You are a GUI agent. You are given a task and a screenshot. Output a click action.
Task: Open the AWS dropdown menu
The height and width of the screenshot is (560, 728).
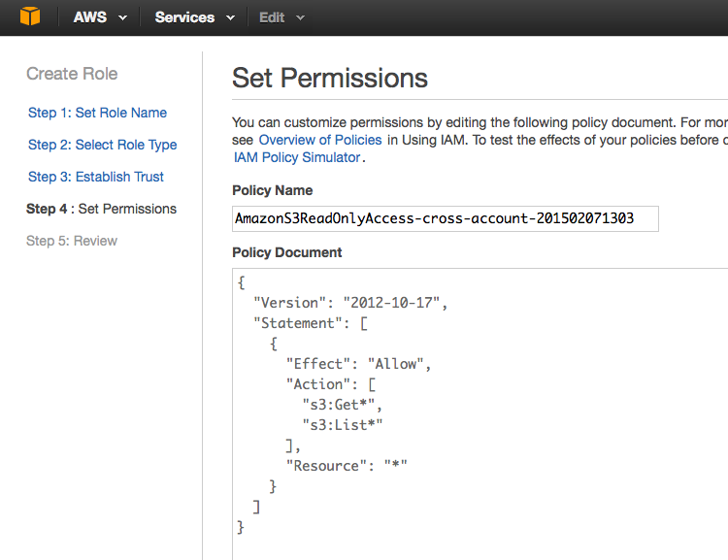(100, 17)
